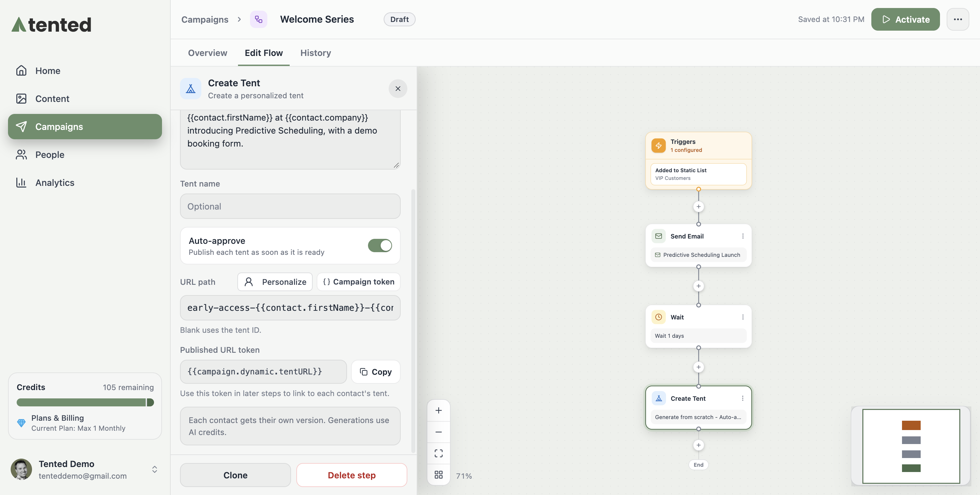The width and height of the screenshot is (980, 495).
Task: Select the Edit Flow tab
Action: tap(264, 53)
